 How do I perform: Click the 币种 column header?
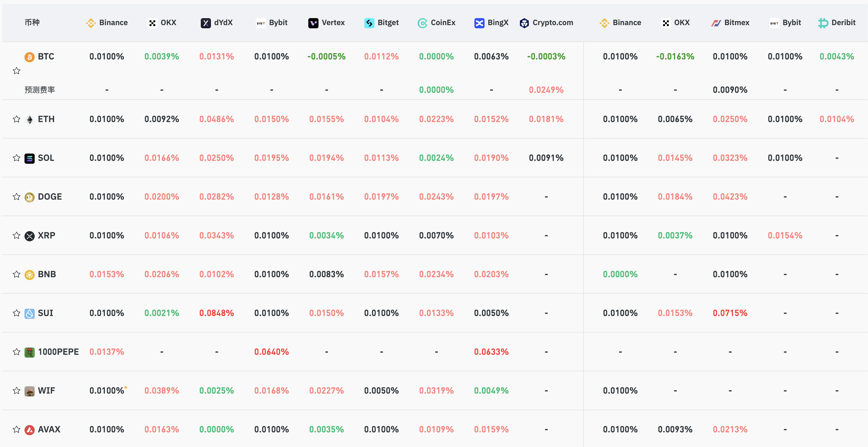point(32,23)
